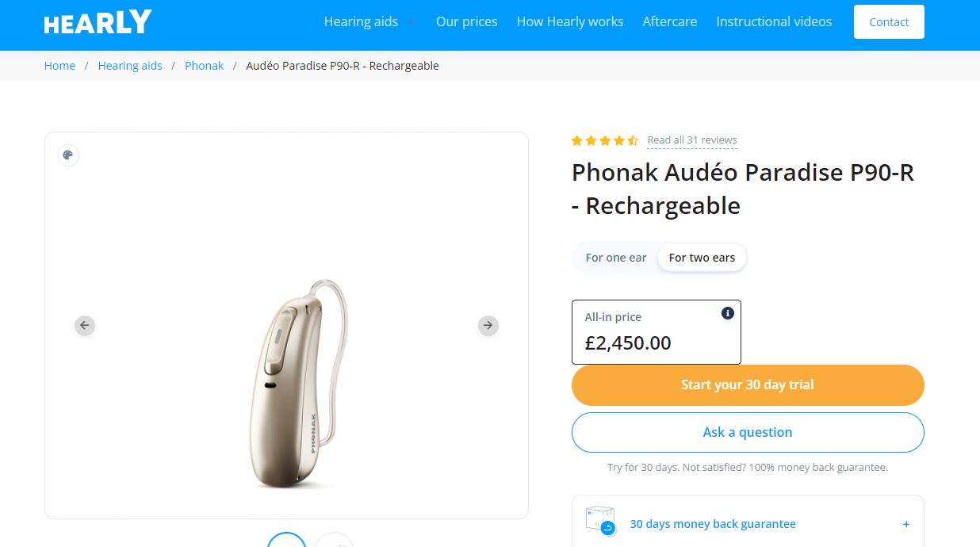Image resolution: width=980 pixels, height=547 pixels.
Task: Click the All-in price info icon
Action: pos(728,313)
